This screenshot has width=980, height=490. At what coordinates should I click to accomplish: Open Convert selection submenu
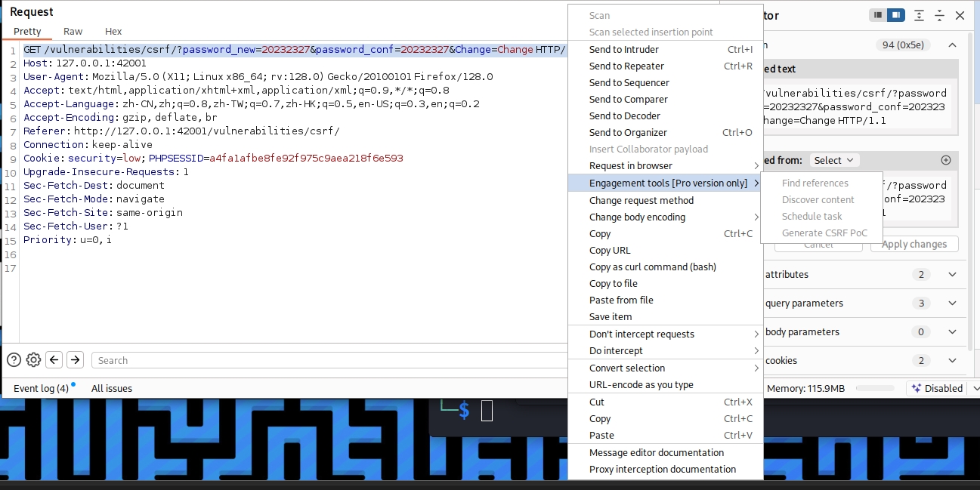pos(665,368)
